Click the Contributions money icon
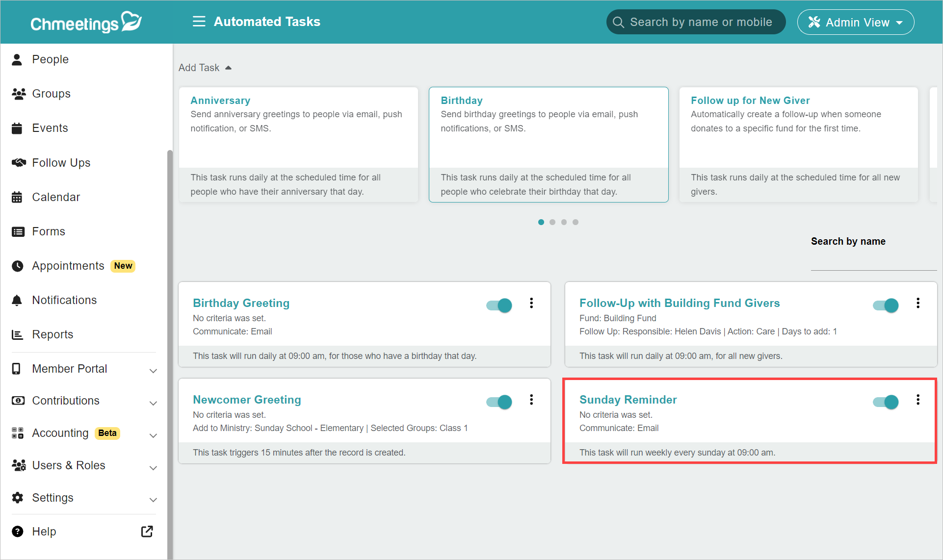 (18, 401)
